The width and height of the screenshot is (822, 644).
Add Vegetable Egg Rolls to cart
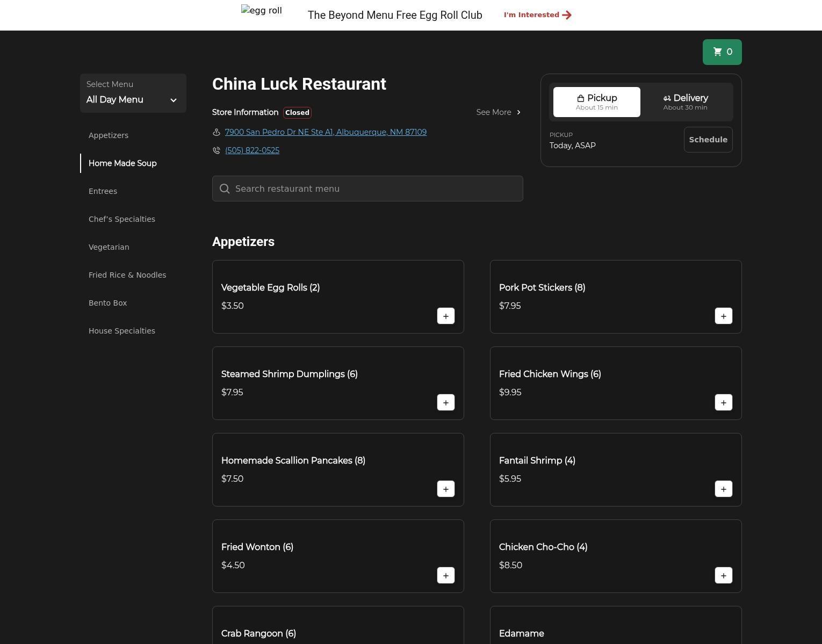coord(445,316)
